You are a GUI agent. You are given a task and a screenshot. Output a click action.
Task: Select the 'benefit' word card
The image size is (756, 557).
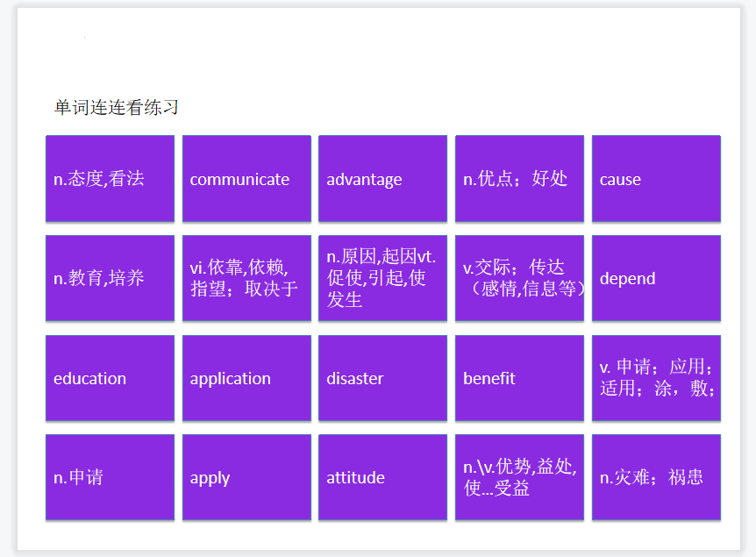tap(519, 378)
